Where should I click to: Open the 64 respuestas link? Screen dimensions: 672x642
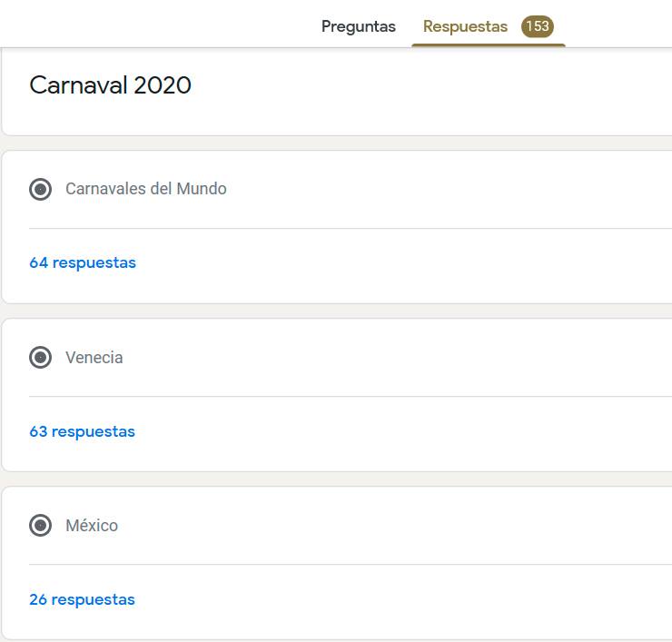pos(83,263)
